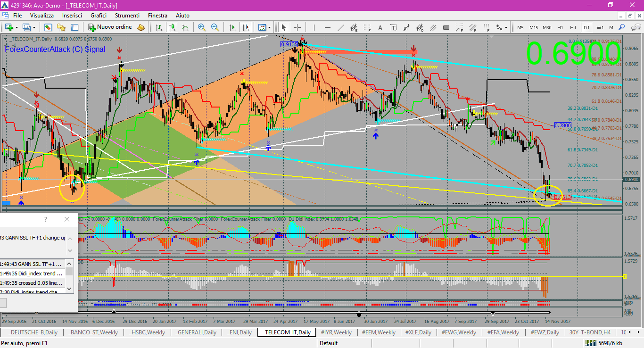
Task: Toggle the Terminal panel icon
Action: (74, 27)
